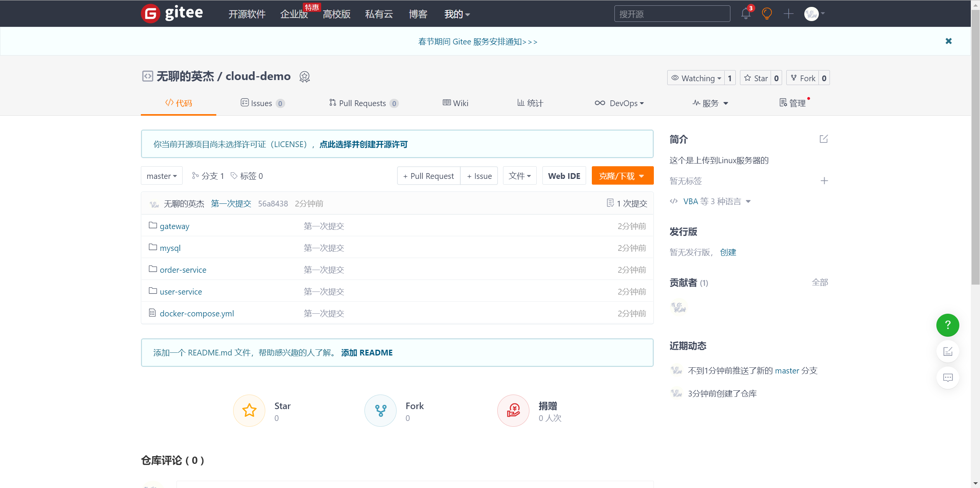980x488 pixels.
Task: Open the 克隆/下载 dropdown button
Action: pos(622,176)
